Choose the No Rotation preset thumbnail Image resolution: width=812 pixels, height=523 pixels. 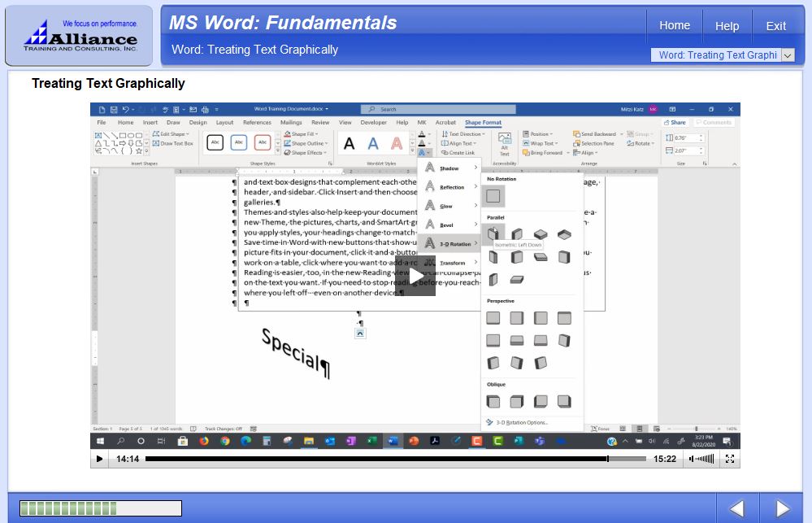point(493,196)
